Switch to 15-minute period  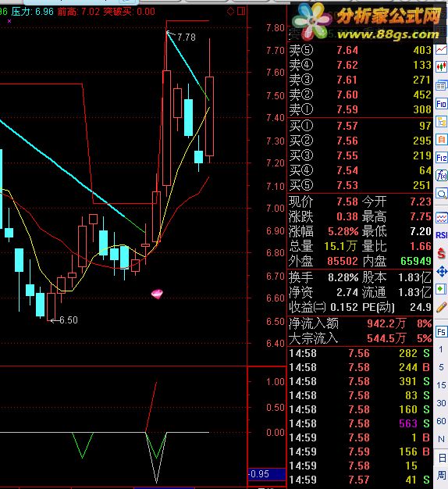pyautogui.click(x=441, y=385)
